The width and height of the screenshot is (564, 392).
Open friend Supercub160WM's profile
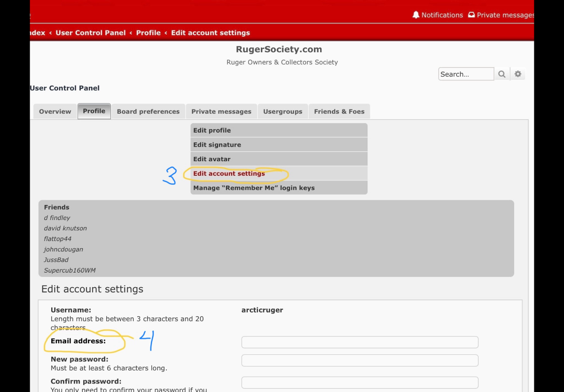point(70,270)
